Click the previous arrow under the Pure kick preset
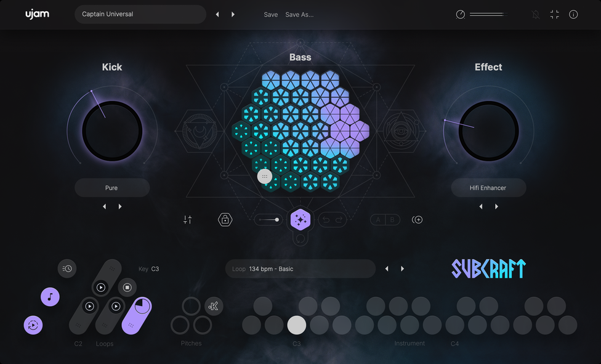The image size is (601, 364). pyautogui.click(x=104, y=206)
